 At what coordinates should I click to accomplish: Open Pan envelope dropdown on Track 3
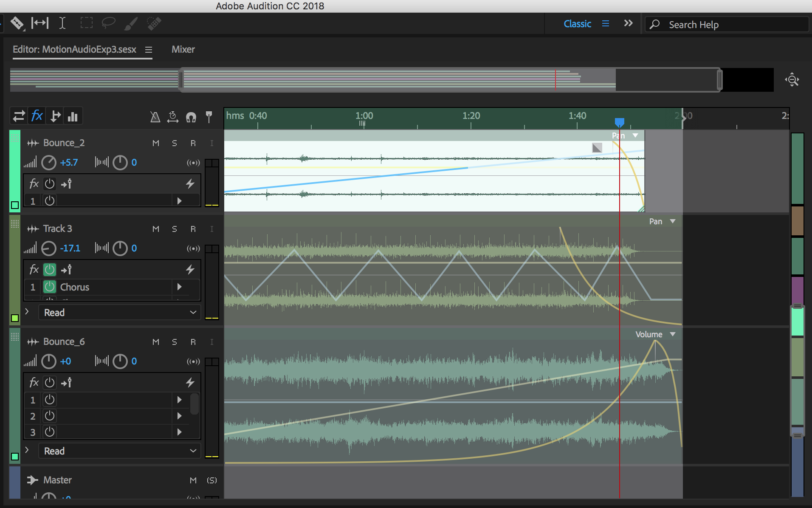tap(673, 221)
